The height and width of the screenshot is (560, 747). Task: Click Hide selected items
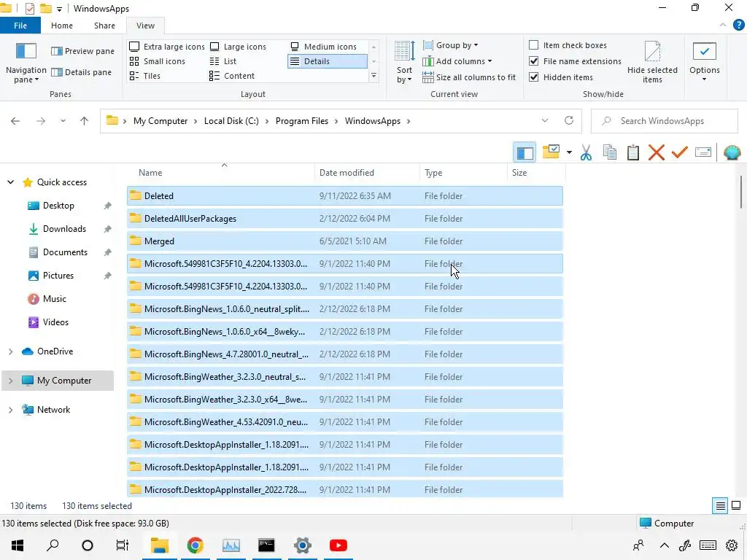tap(652, 63)
